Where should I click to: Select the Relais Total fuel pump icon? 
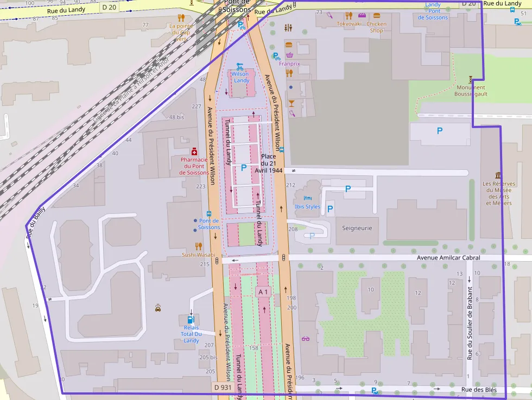(191, 320)
